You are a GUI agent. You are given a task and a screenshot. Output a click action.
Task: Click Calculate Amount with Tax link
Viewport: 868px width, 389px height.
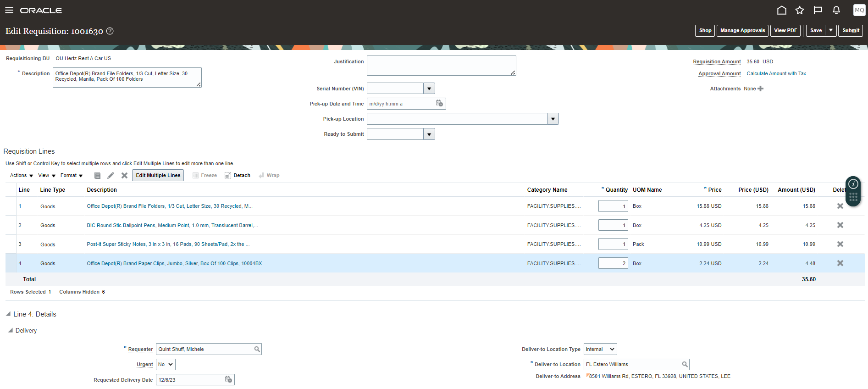click(776, 73)
